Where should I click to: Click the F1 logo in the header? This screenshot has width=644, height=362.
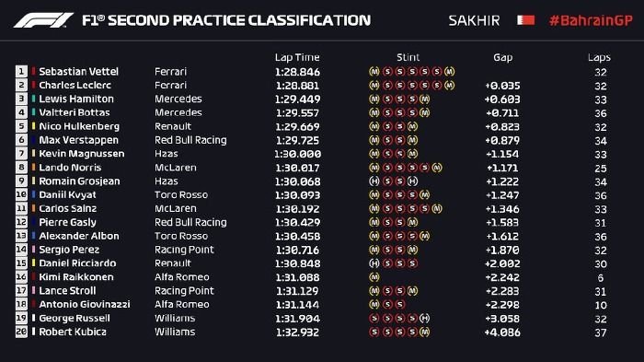tap(43, 20)
